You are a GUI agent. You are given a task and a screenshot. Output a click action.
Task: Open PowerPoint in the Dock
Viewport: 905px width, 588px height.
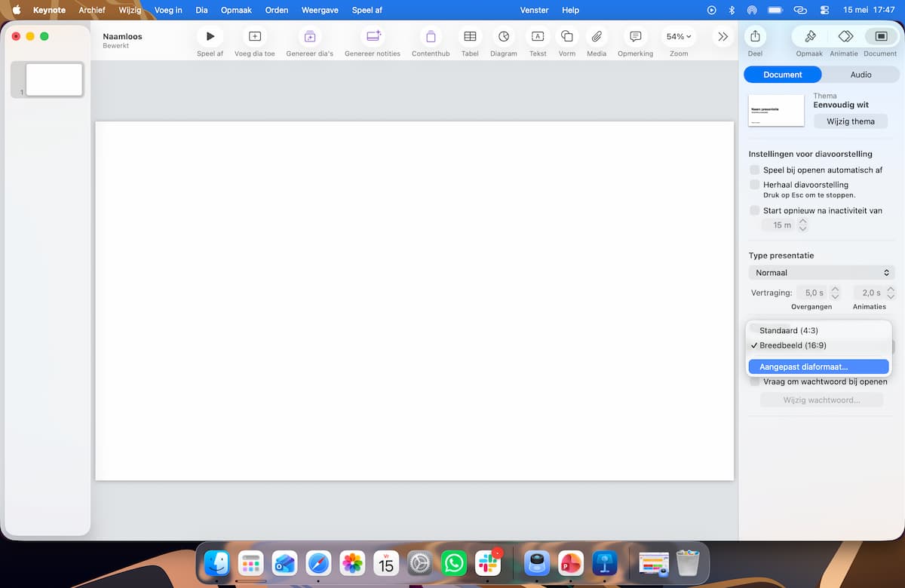[571, 563]
